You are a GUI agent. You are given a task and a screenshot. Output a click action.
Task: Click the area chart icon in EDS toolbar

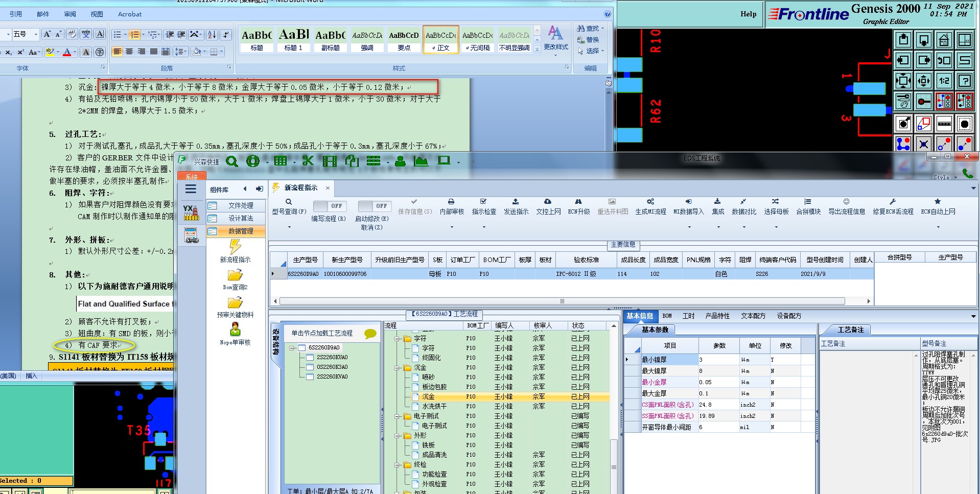click(421, 161)
